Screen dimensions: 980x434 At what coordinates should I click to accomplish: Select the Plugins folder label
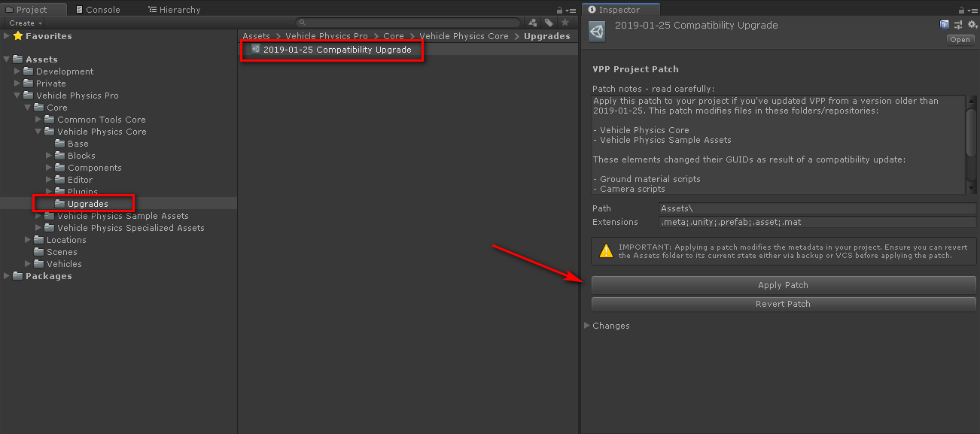[x=83, y=192]
